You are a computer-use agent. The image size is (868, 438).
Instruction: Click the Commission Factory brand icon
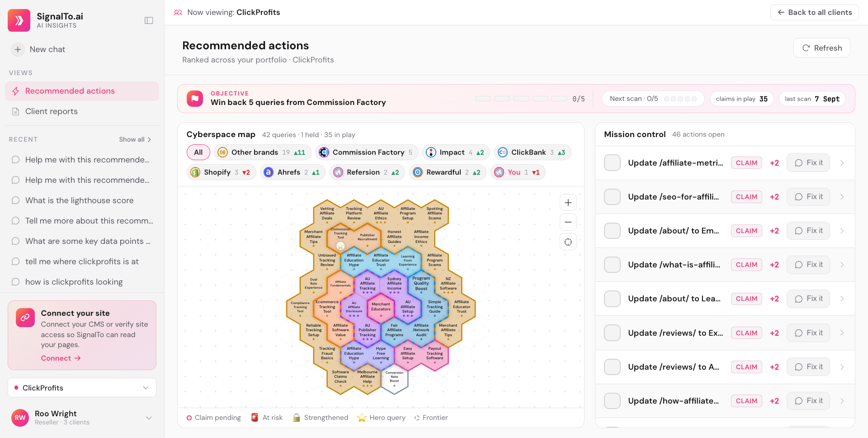(324, 152)
